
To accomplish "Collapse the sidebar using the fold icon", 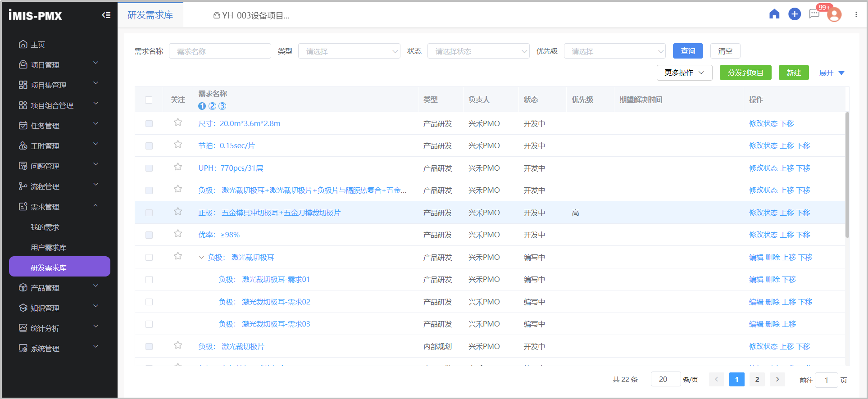I will pyautogui.click(x=106, y=15).
